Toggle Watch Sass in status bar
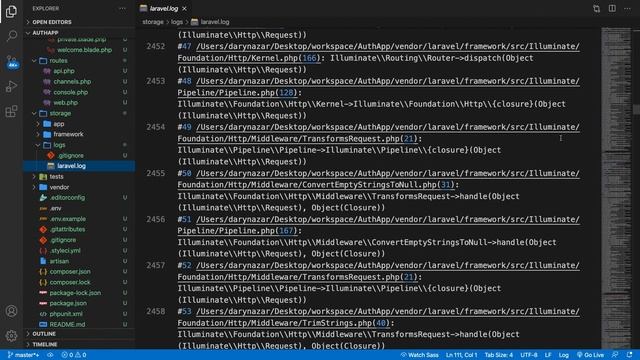Screen dimensions: 640x360 click(x=419, y=355)
